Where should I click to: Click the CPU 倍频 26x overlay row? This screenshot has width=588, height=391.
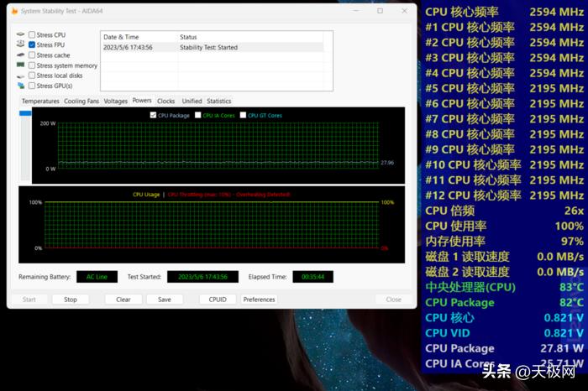[504, 211]
